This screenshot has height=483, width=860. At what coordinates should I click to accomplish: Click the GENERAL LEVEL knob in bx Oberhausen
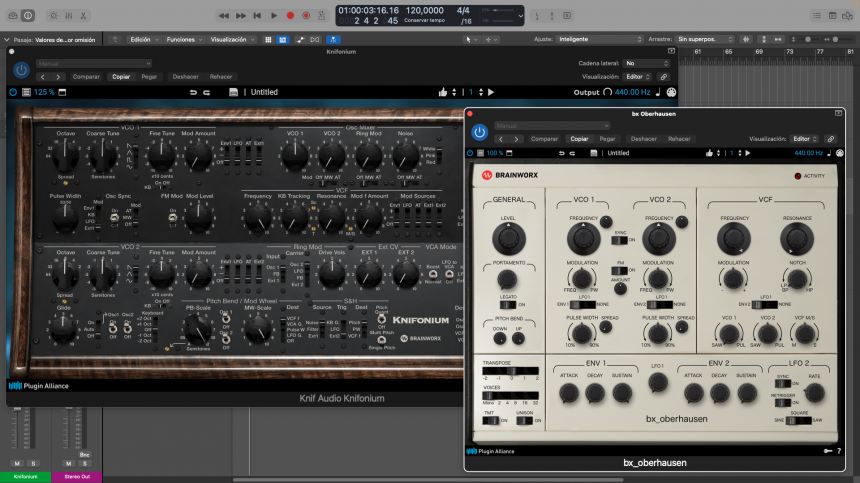[x=508, y=238]
